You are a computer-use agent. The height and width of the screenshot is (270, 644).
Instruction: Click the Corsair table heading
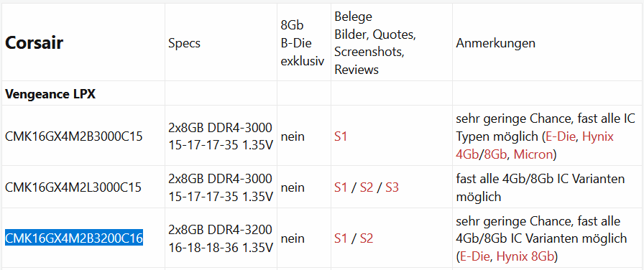pos(34,42)
